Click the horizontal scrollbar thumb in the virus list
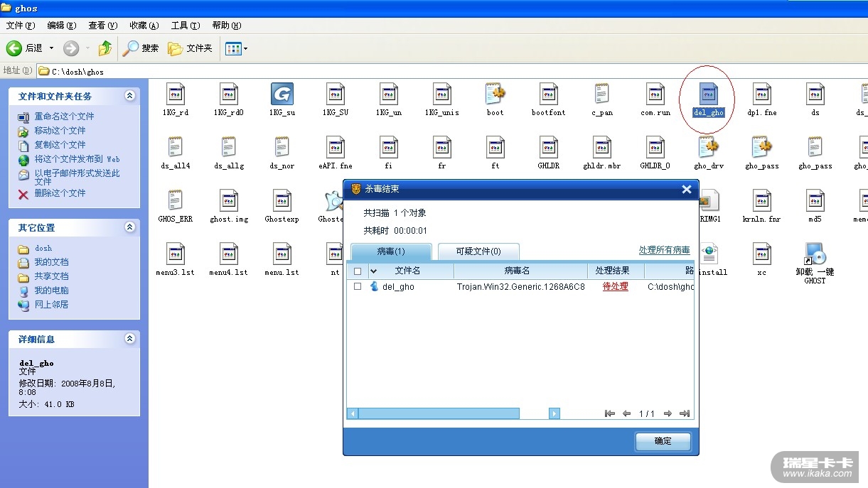Screen dimensions: 868x488 (x=439, y=413)
